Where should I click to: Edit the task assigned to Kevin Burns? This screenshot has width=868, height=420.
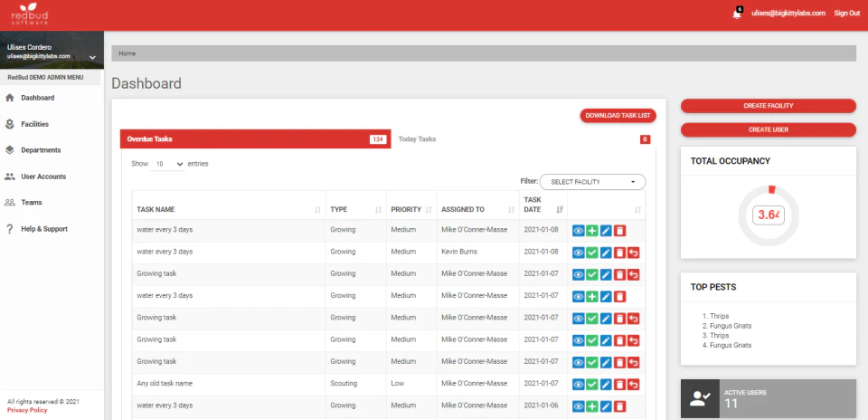[606, 253]
